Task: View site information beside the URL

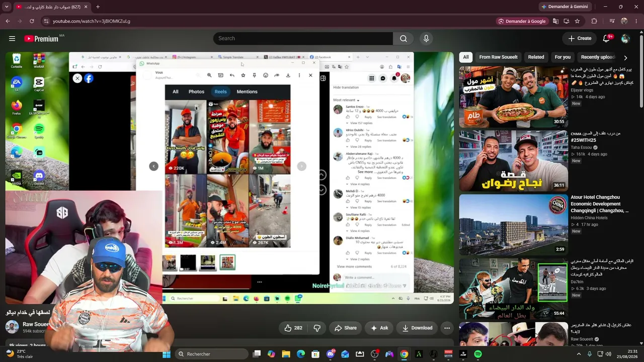Action: [x=46, y=21]
